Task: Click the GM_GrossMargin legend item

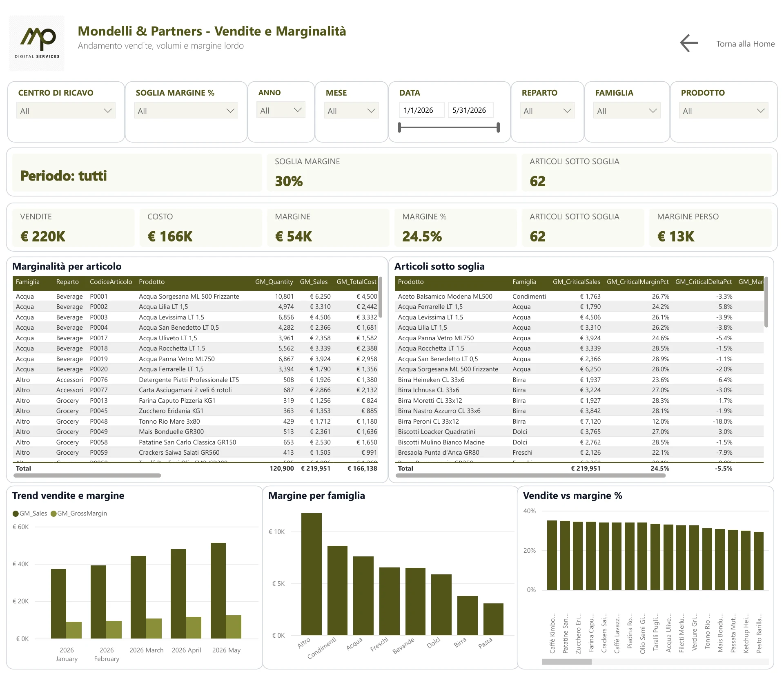Action: [79, 514]
